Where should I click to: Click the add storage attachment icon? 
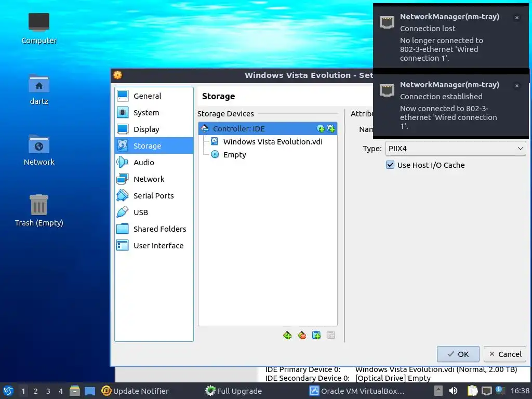click(316, 335)
